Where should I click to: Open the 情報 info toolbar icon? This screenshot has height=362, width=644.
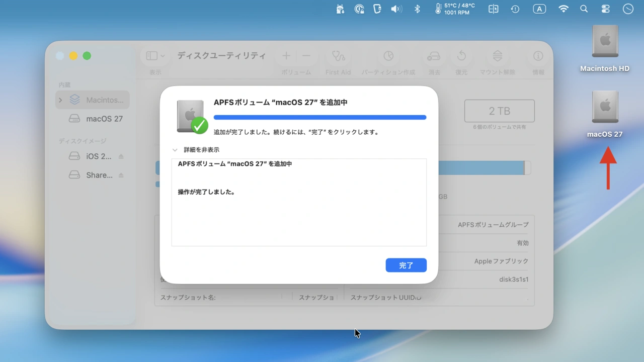tap(538, 56)
